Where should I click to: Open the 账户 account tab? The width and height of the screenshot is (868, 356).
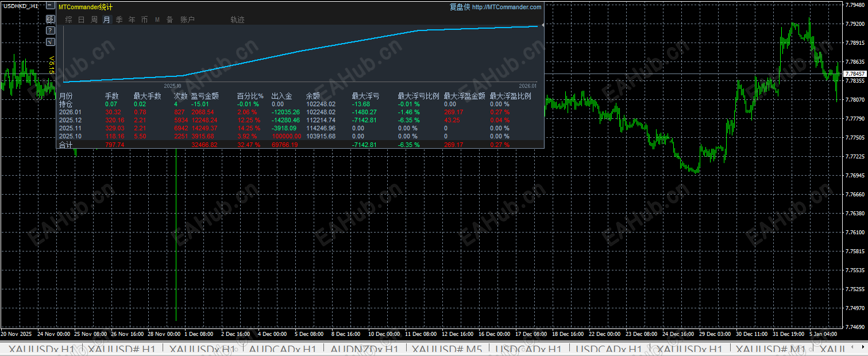coord(188,20)
